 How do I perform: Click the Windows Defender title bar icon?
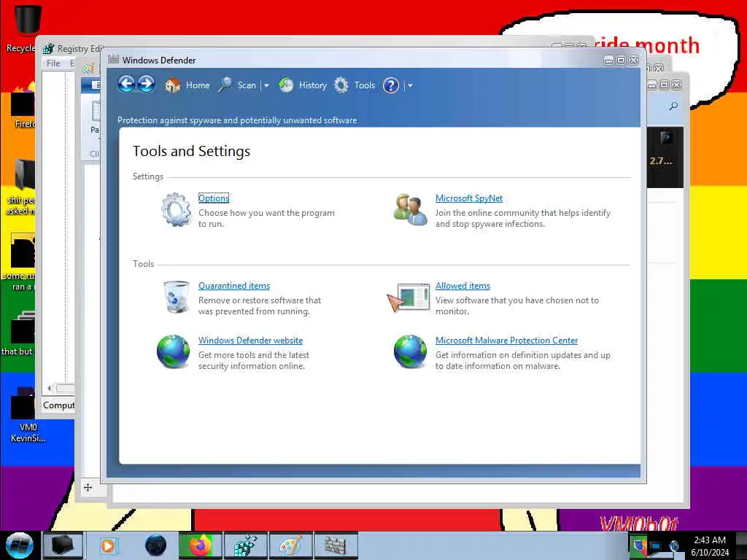coord(113,60)
